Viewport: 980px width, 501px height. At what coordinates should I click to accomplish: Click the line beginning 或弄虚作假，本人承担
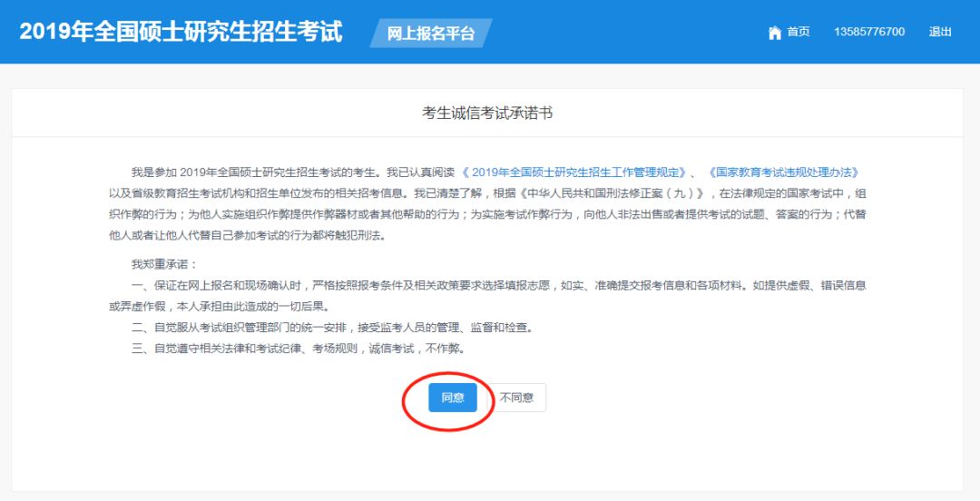[218, 306]
